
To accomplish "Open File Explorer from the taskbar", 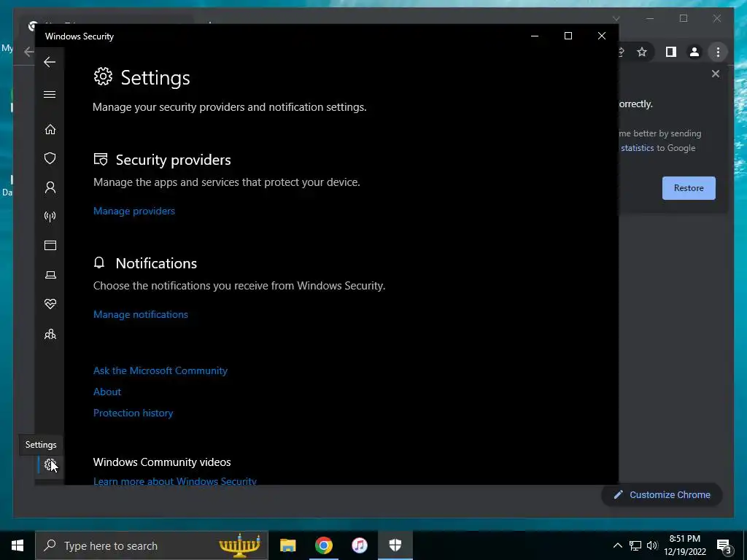I will [x=287, y=545].
